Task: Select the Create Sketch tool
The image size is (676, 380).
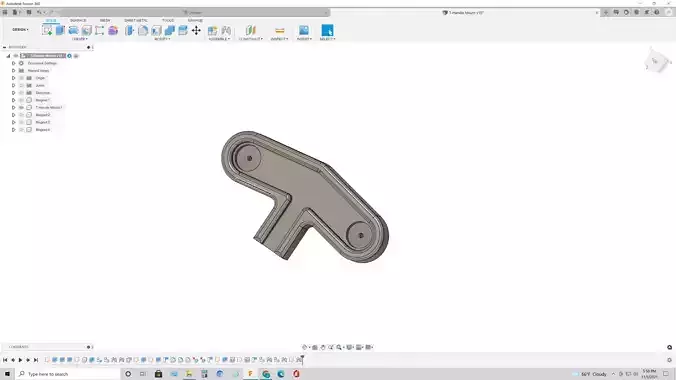Action: 47,30
